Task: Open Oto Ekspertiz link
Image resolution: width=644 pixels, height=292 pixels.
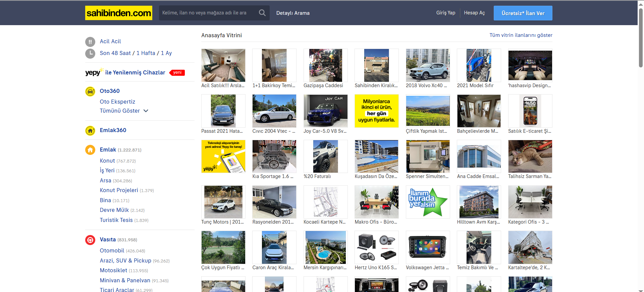Action: (x=117, y=102)
